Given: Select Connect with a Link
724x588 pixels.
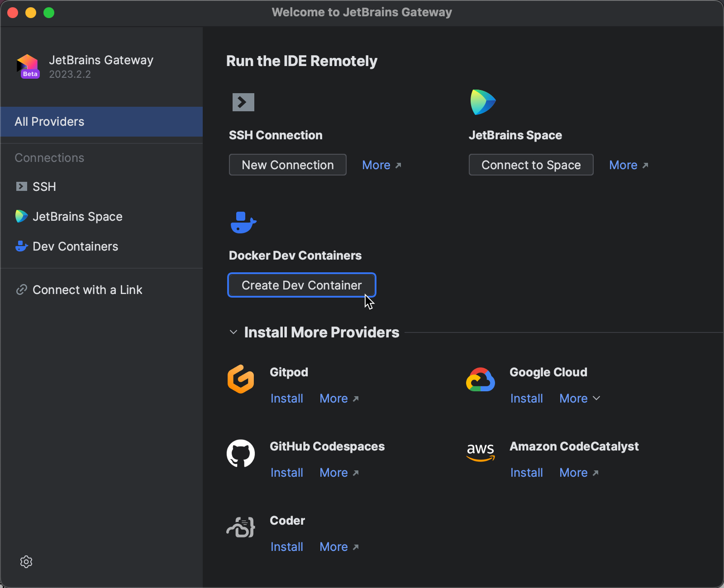Looking at the screenshot, I should (87, 290).
